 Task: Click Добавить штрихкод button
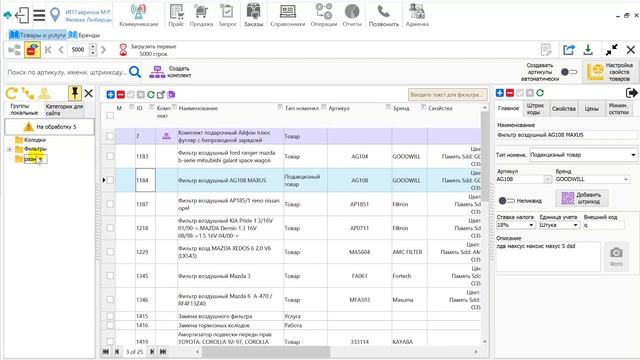point(582,198)
